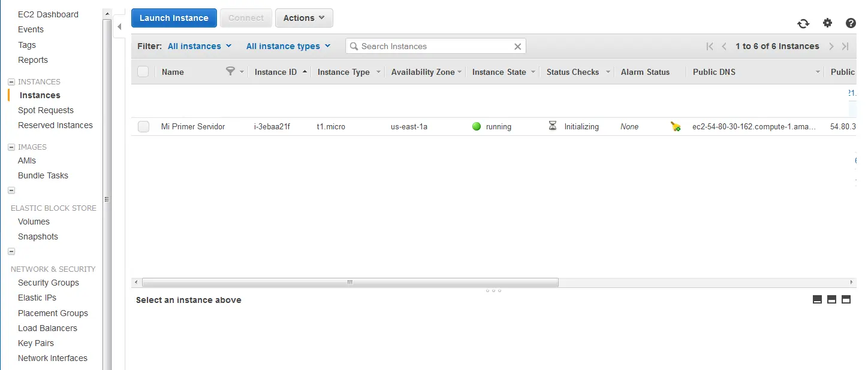This screenshot has width=868, height=370.
Task: Go to last page of instances
Action: click(x=845, y=46)
